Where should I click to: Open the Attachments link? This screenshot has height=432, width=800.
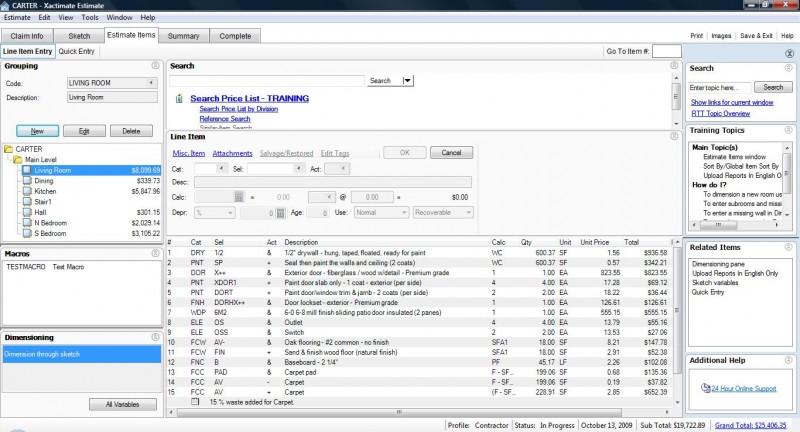click(x=232, y=153)
